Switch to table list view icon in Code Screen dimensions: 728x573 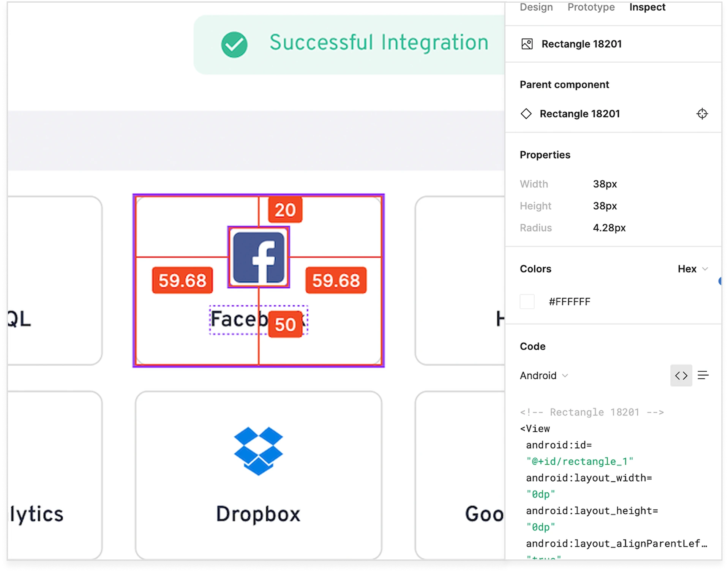tap(703, 375)
